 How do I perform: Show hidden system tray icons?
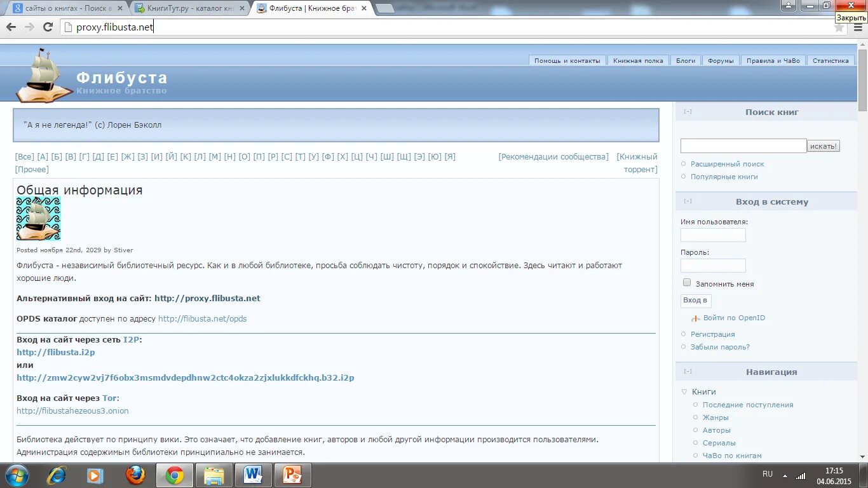[786, 475]
